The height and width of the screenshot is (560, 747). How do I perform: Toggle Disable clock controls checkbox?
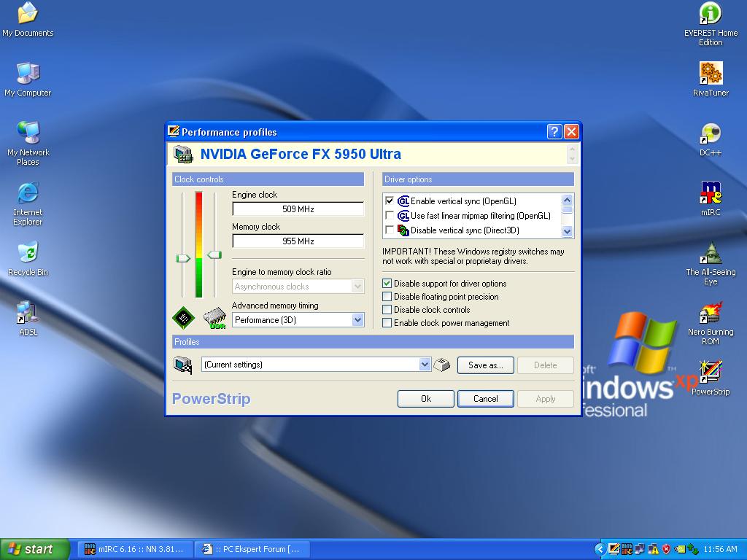387,310
